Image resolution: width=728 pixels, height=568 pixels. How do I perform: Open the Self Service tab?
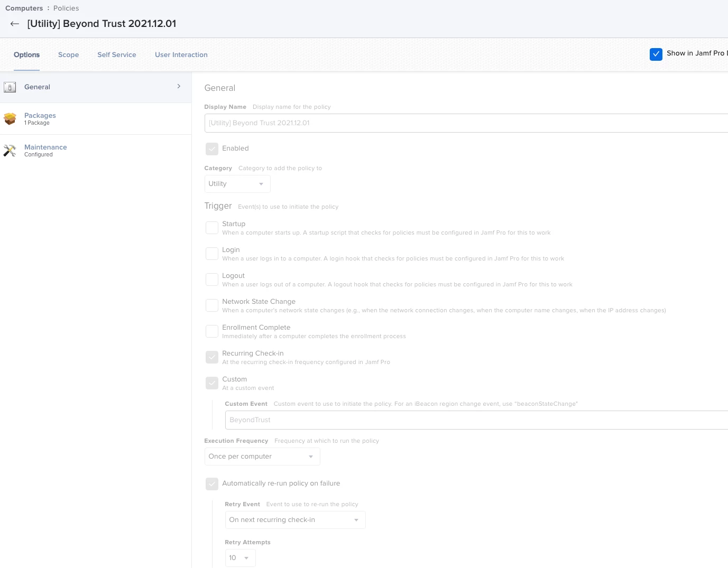[117, 55]
